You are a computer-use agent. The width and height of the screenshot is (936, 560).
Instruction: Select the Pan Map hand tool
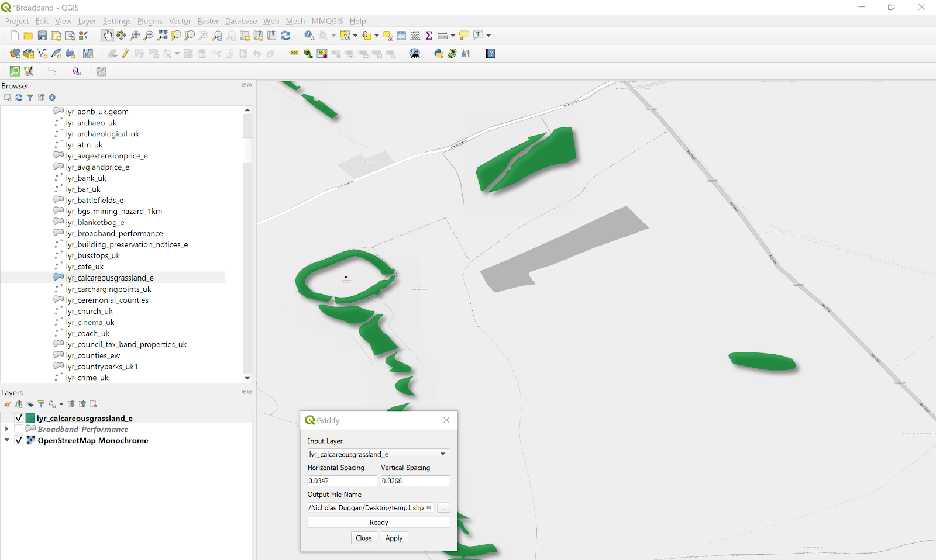point(108,36)
